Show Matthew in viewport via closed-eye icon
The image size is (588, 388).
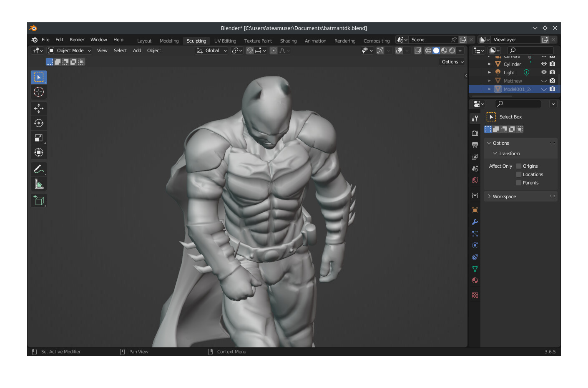544,81
